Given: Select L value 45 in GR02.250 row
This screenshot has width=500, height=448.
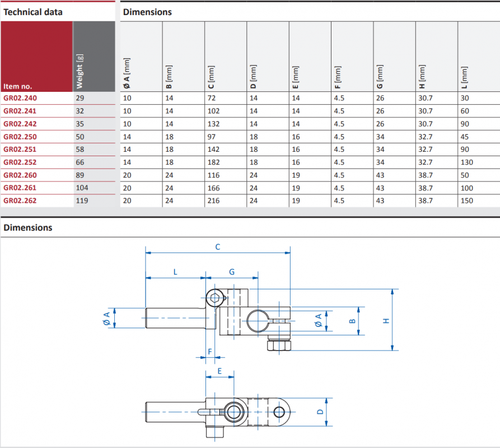Looking at the screenshot, I should coord(465,137).
